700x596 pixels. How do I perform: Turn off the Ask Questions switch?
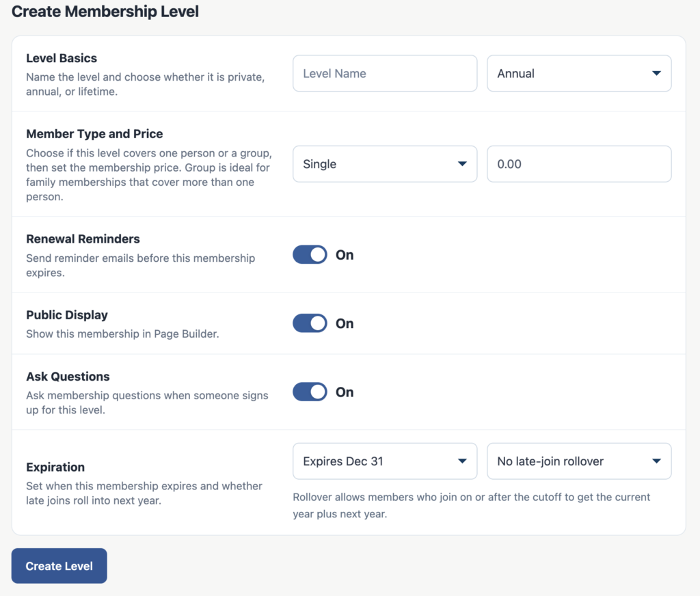pos(310,392)
